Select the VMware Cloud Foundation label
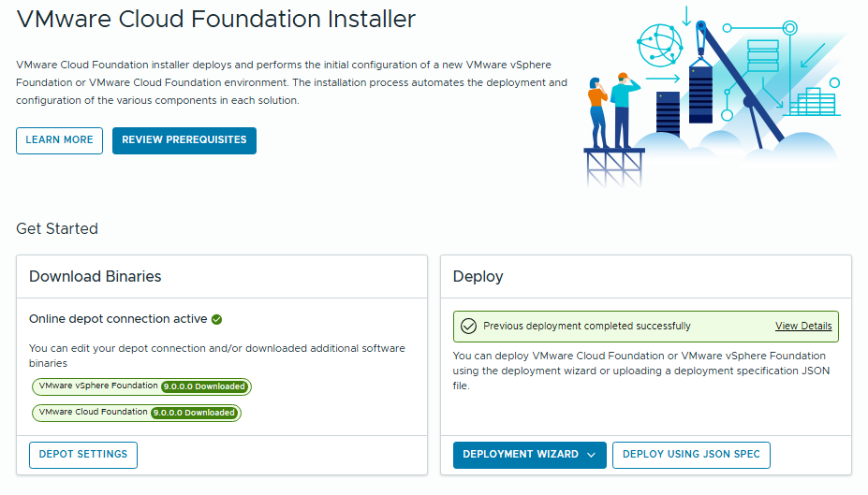The image size is (868, 495). (93, 413)
